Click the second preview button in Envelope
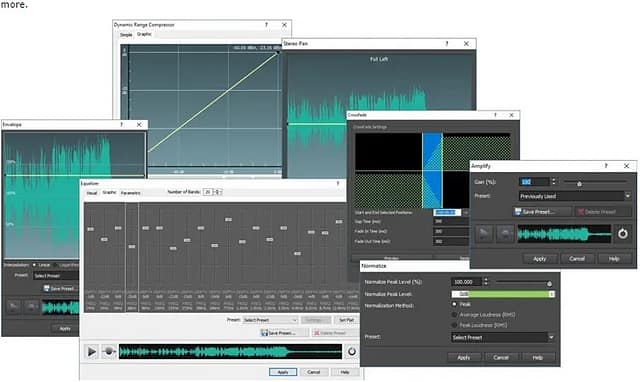The image size is (640, 382). click(31, 306)
